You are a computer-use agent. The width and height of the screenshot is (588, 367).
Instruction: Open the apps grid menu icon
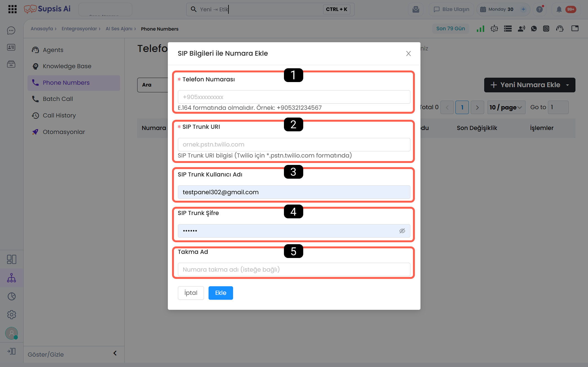coord(12,9)
